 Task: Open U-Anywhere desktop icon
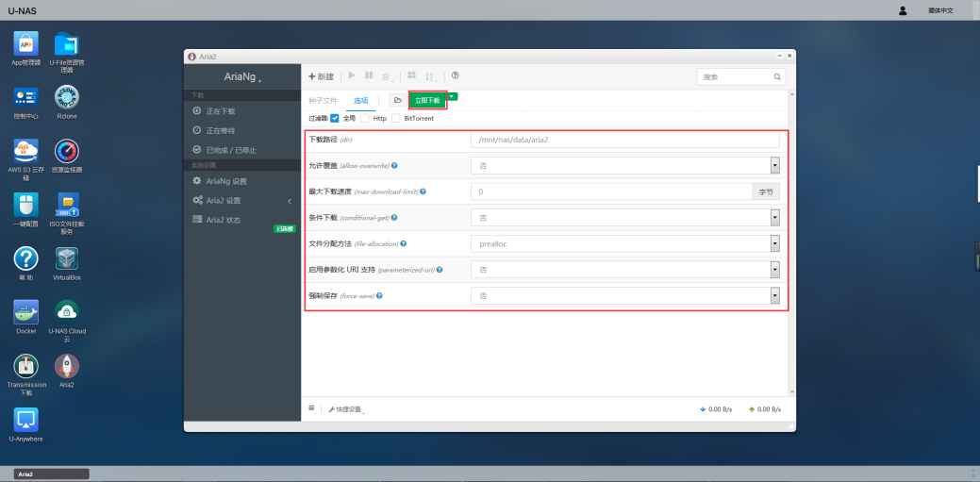[25, 420]
